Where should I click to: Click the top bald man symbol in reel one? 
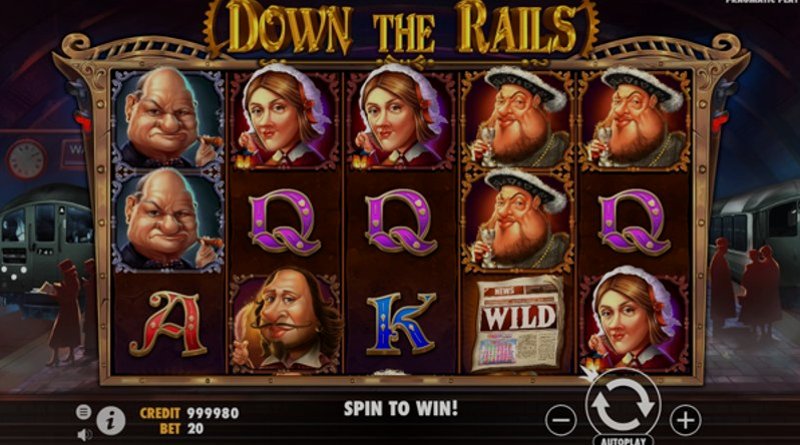(168, 118)
